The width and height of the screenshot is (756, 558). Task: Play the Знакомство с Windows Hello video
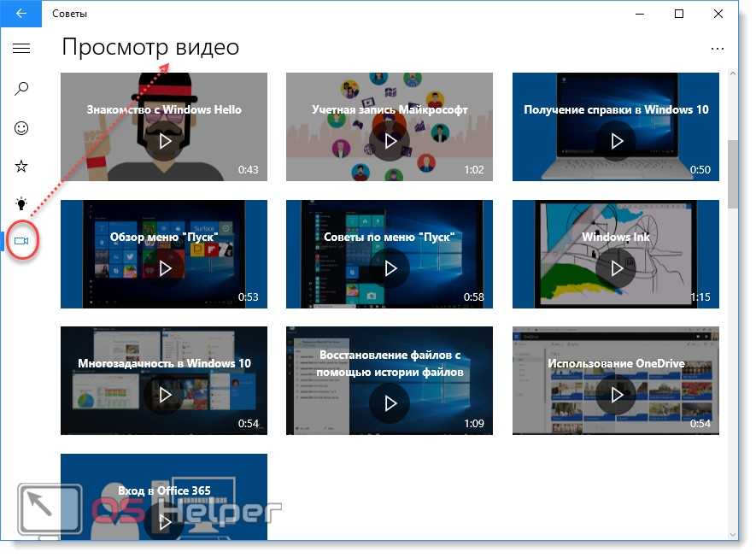(x=164, y=141)
